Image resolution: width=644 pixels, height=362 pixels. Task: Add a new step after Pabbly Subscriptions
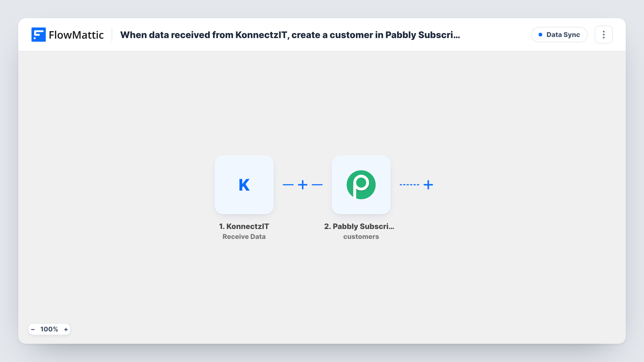tap(428, 185)
